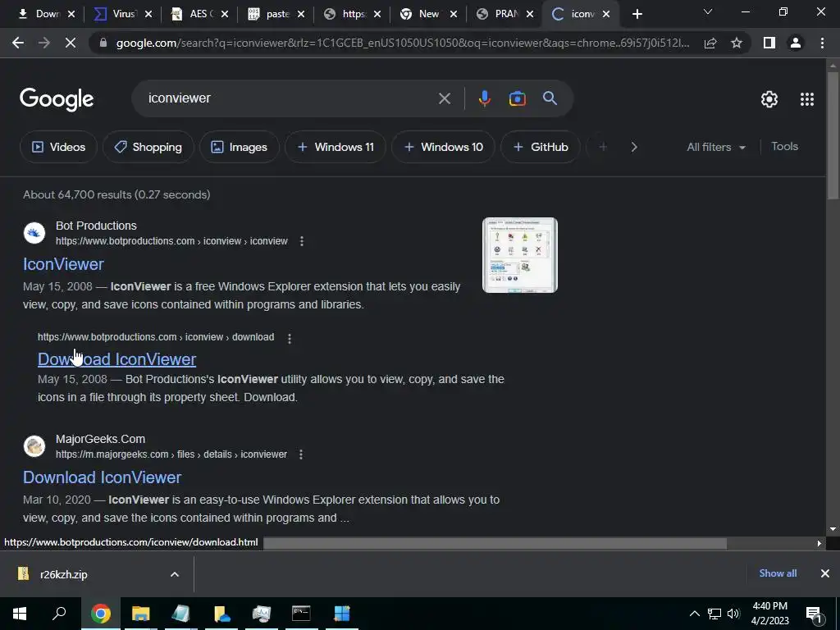Expand the r26kzh.zip download options arrow

[x=175, y=574]
